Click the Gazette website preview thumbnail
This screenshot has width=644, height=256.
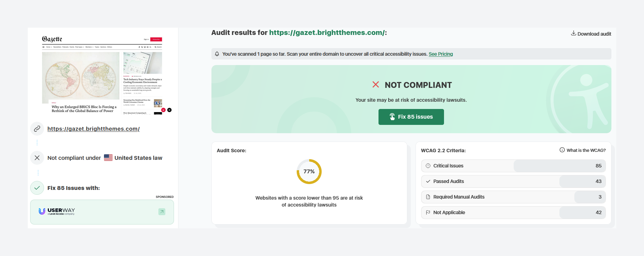[102, 74]
